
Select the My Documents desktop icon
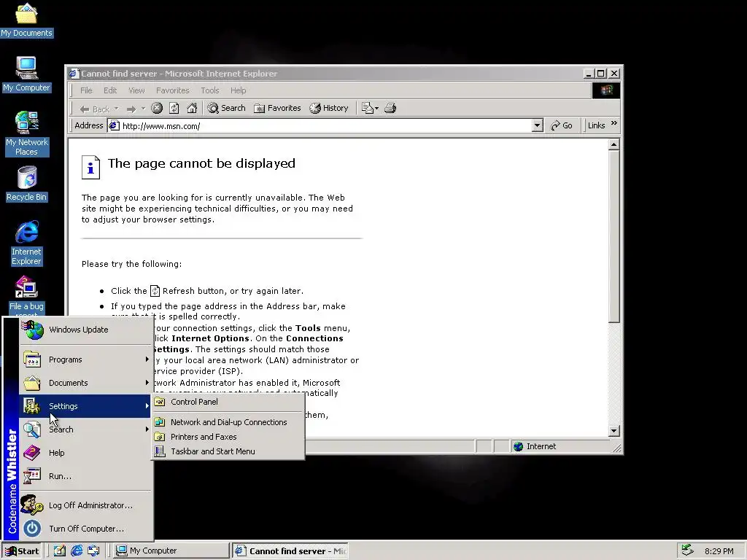tap(26, 20)
